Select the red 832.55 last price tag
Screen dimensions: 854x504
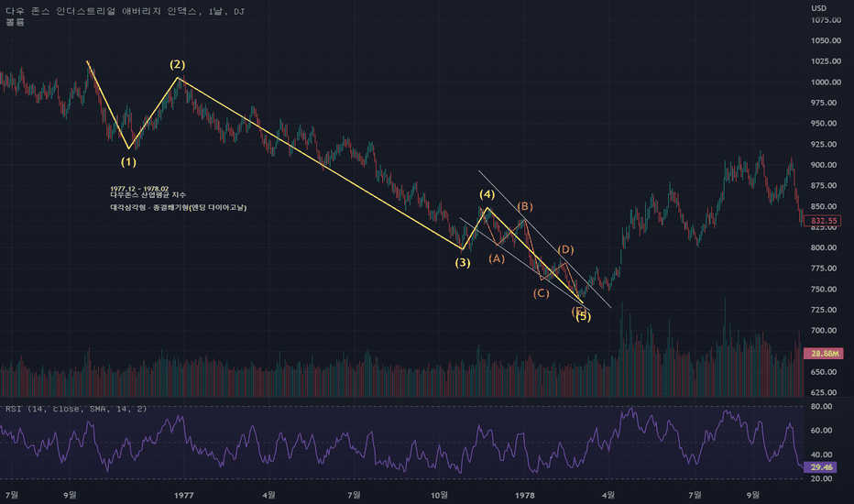(824, 221)
